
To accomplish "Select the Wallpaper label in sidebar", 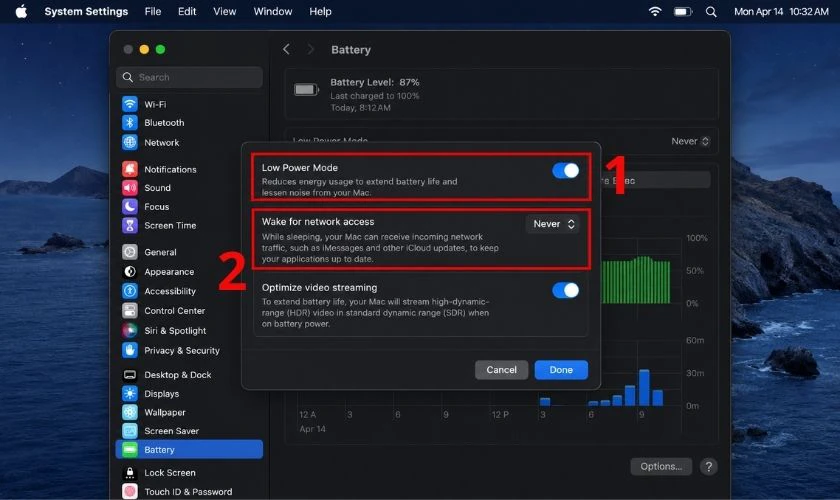I will (x=165, y=413).
